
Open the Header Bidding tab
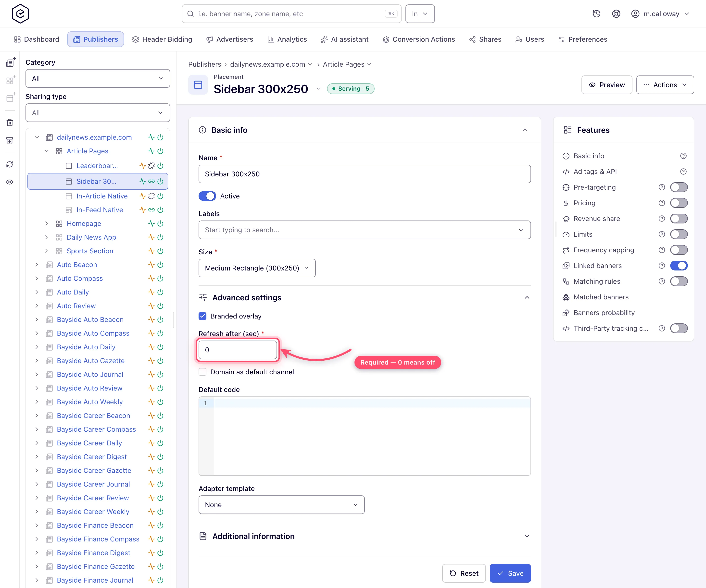click(162, 39)
